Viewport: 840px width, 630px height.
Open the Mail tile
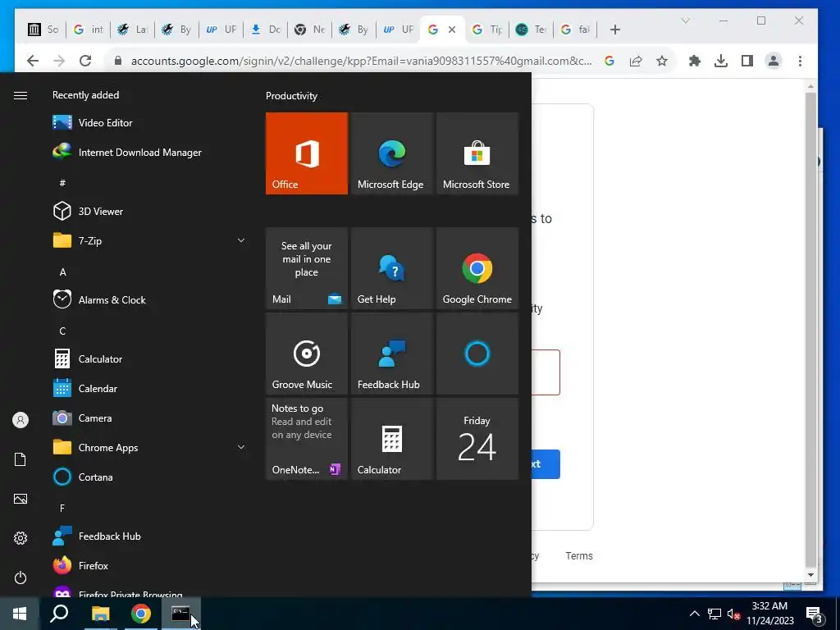click(x=307, y=268)
